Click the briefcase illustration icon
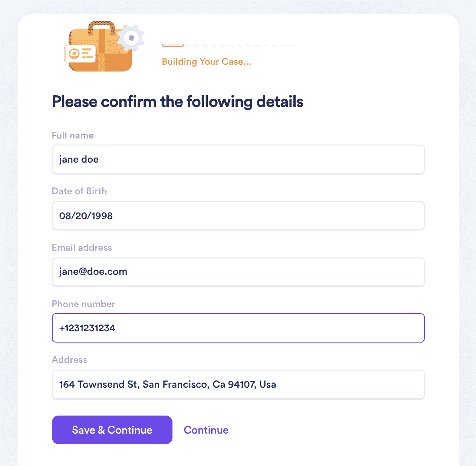Image resolution: width=476 pixels, height=466 pixels. 104,47
